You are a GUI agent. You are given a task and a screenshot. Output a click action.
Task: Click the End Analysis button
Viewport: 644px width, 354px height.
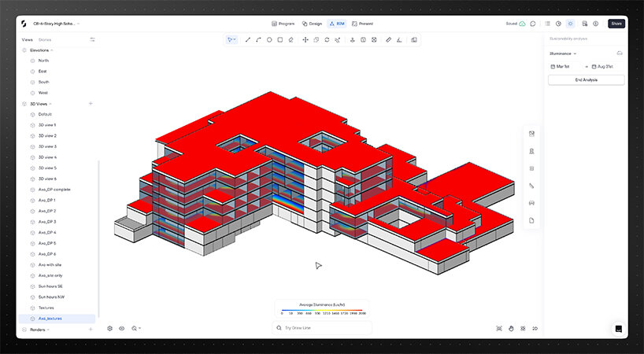(x=587, y=80)
